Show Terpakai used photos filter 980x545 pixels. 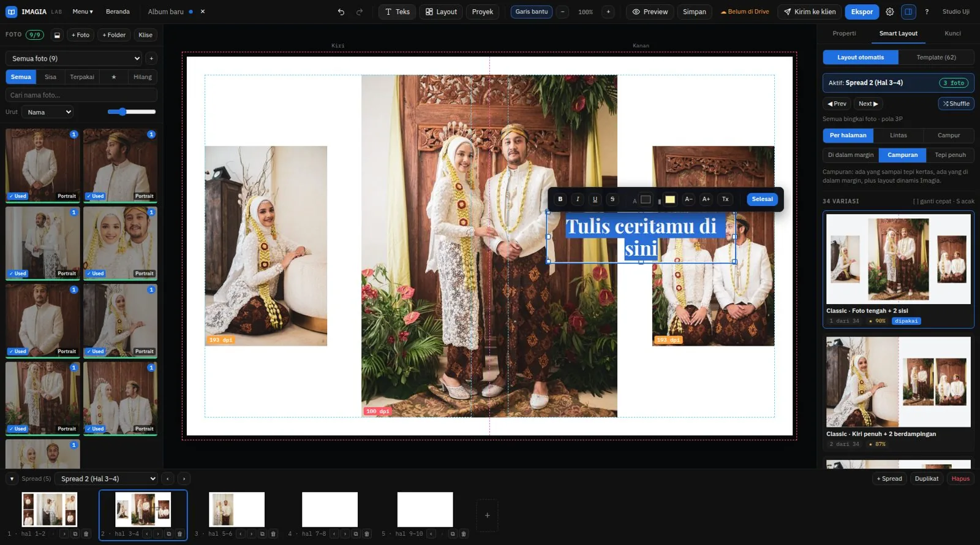[x=82, y=77]
